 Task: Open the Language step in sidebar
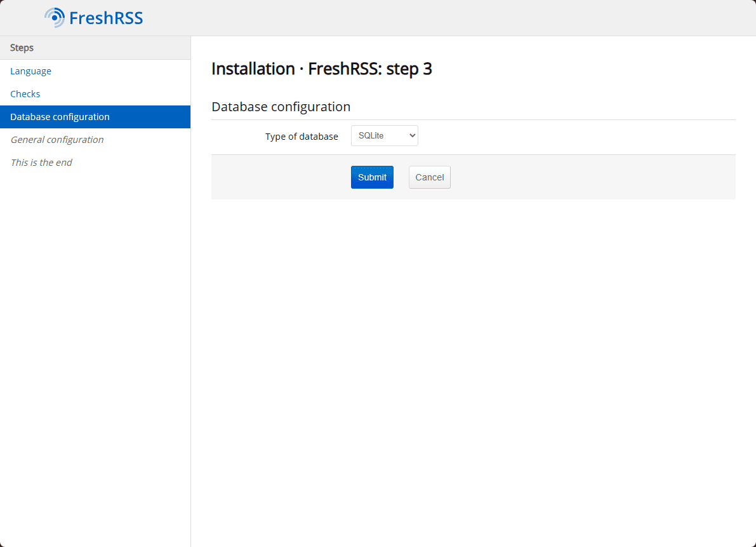point(30,71)
